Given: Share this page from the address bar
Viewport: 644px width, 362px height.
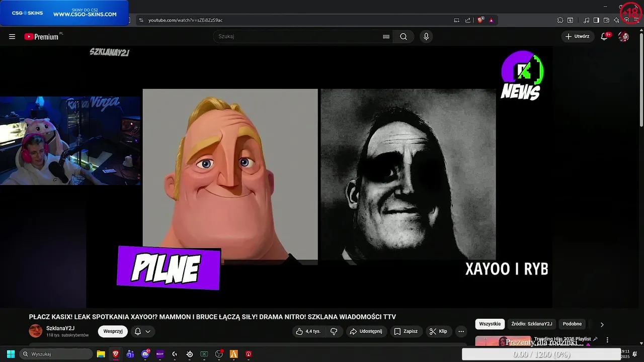Looking at the screenshot, I should (x=468, y=20).
